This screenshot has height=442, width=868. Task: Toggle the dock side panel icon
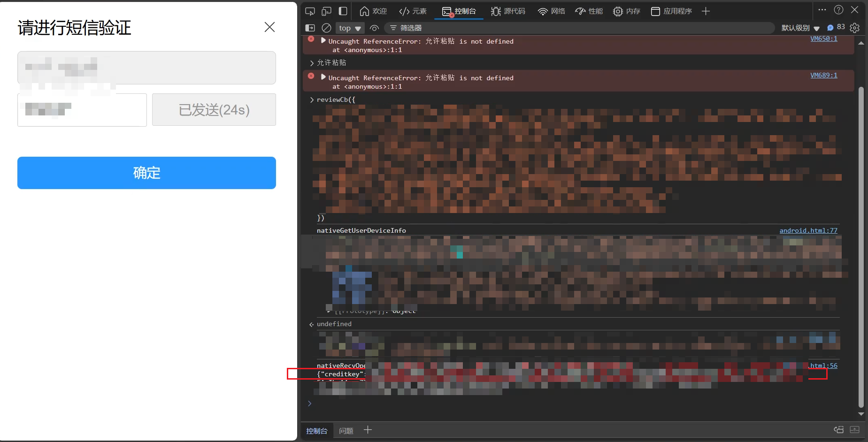point(343,11)
